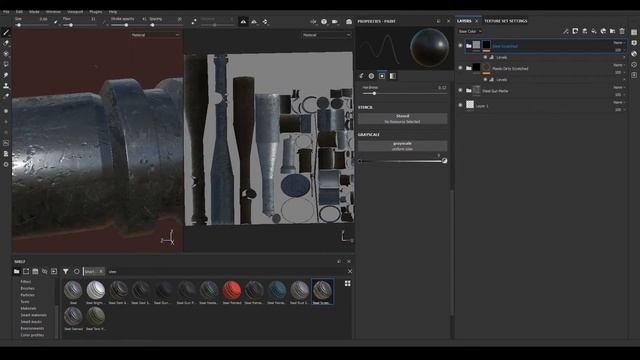Screen dimensions: 640x360
Task: Add a paint layer icon in Layers
Action: (584, 31)
